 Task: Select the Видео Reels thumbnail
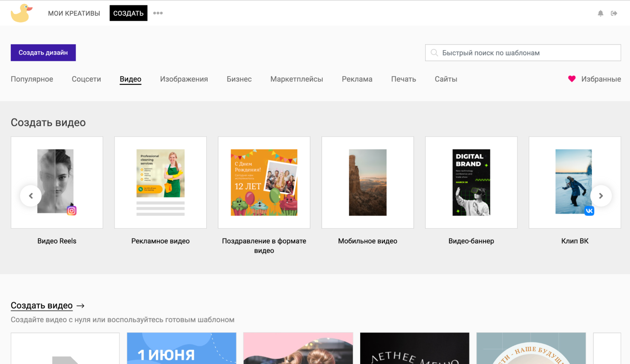[x=57, y=182]
